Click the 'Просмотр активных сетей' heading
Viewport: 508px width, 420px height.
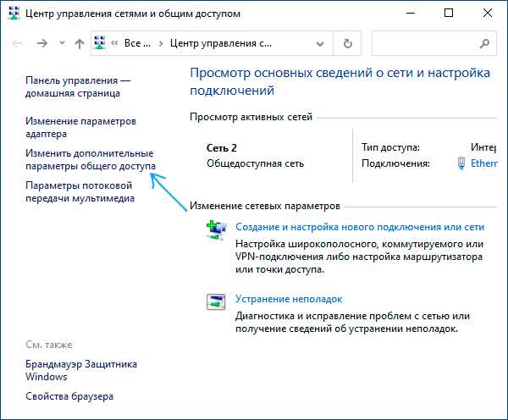[x=251, y=117]
